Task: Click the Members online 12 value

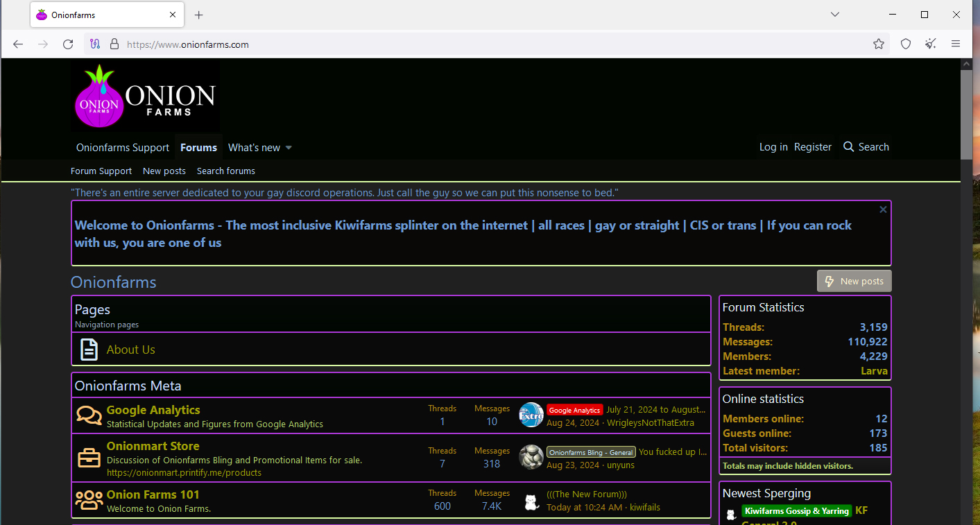Action: (x=882, y=419)
